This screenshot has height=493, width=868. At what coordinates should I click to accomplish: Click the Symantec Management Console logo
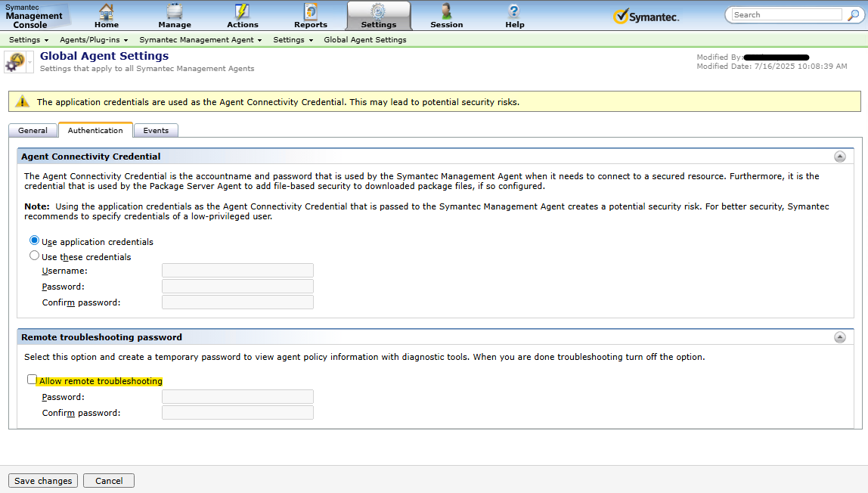click(x=34, y=16)
